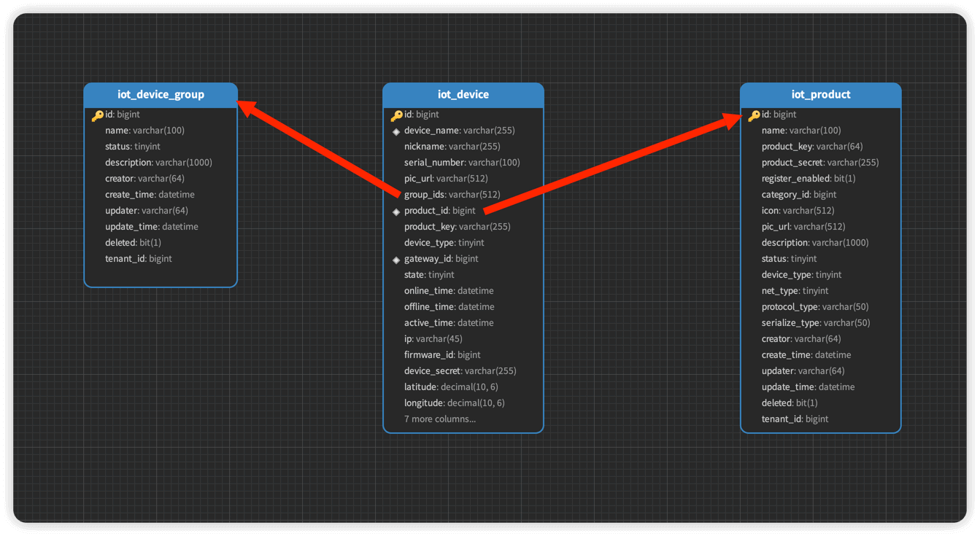Click the diamond index icon beside product_id
Viewport: 980px width, 536px height.
tap(396, 211)
